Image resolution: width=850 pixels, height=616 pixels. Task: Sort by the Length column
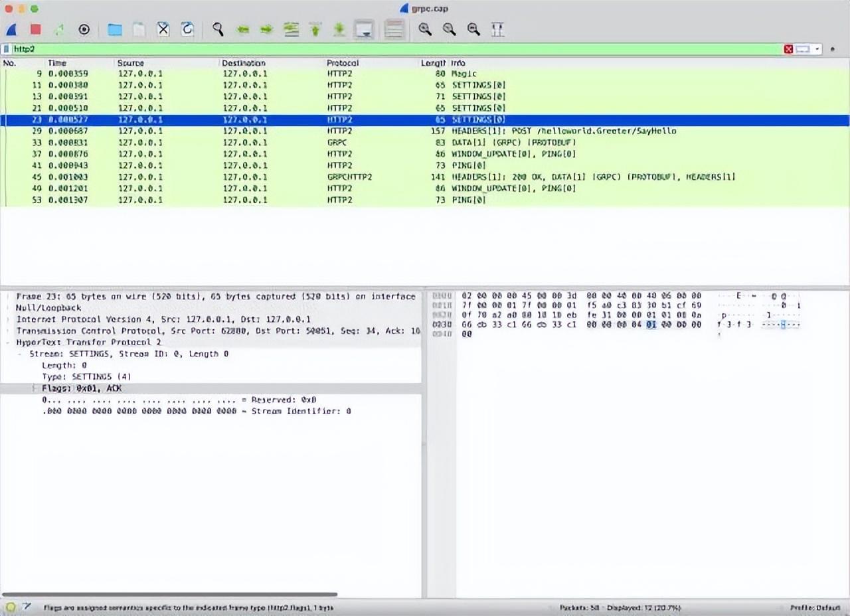click(433, 63)
